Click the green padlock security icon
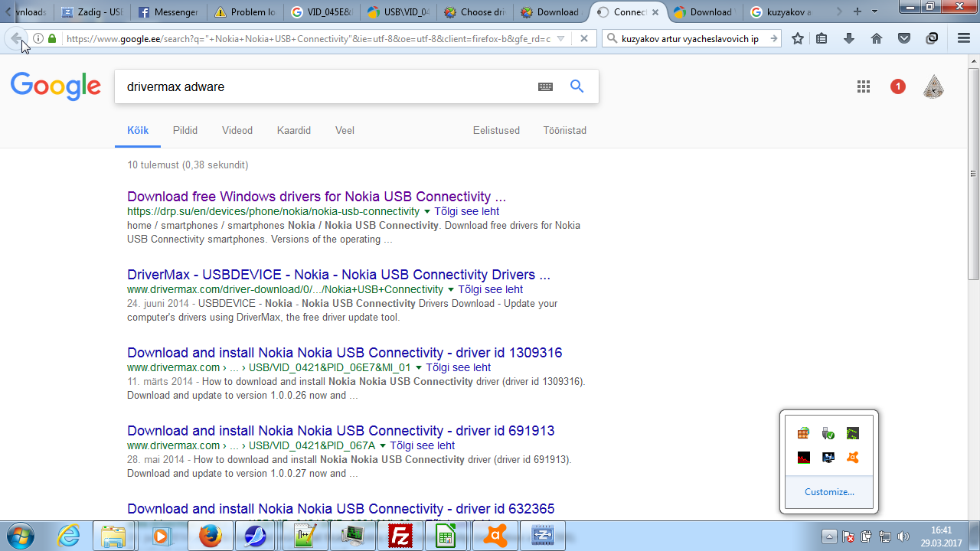 52,38
